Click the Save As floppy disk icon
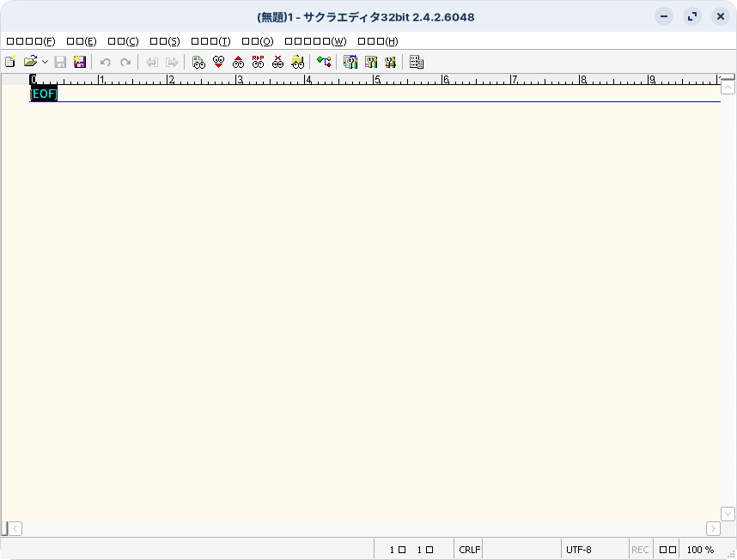This screenshot has height=560, width=737. (x=80, y=62)
